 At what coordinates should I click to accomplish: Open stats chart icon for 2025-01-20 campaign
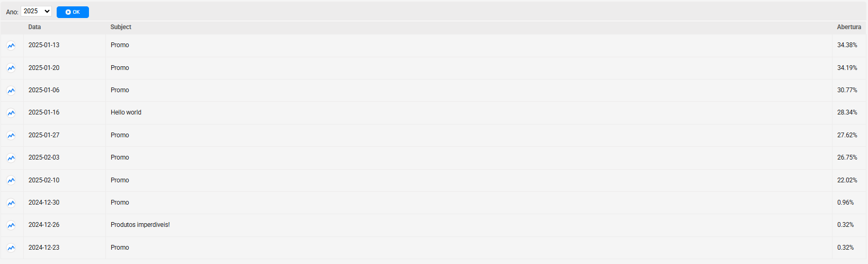click(11, 68)
